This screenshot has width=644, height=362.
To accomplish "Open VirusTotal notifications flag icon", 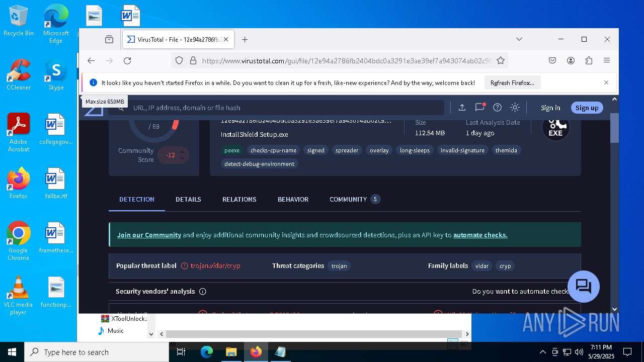I will 479,107.
